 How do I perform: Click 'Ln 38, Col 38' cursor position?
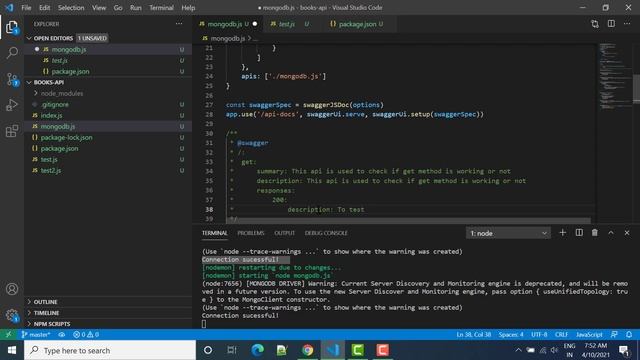[x=473, y=334]
